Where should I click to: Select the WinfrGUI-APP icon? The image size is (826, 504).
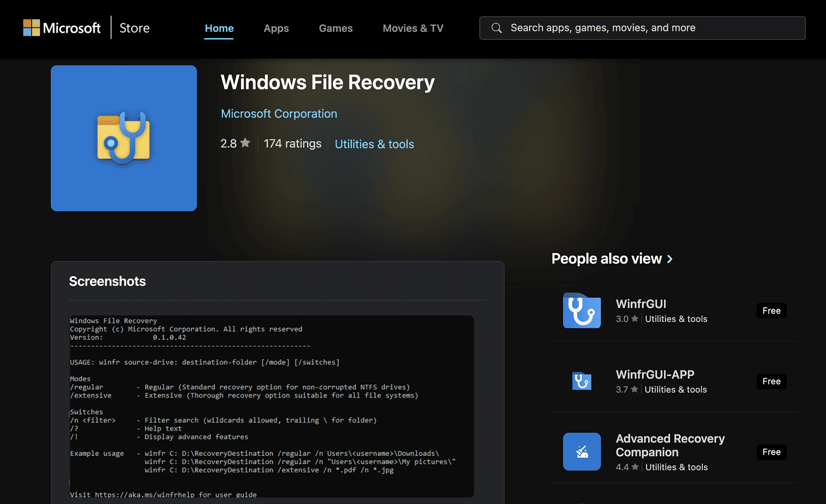coord(582,381)
